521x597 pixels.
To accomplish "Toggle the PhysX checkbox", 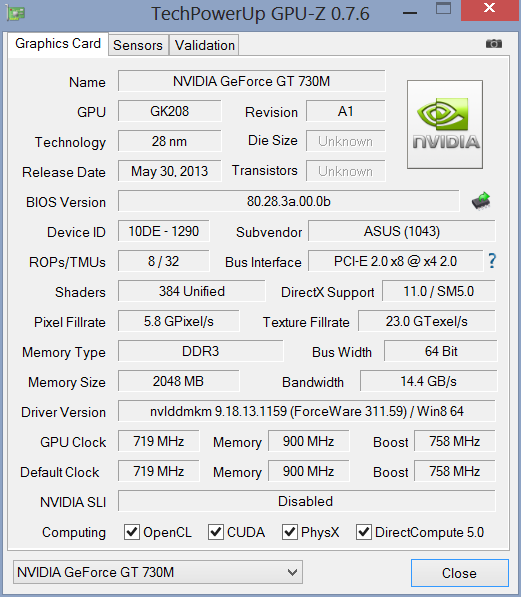I will [x=289, y=532].
